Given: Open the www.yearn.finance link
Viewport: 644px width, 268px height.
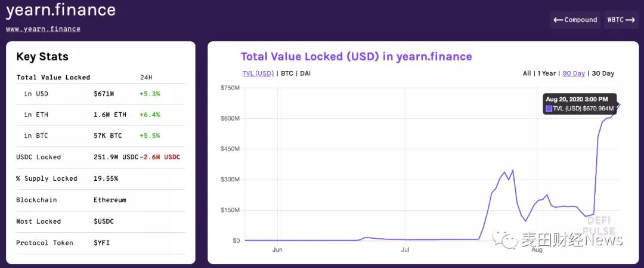Looking at the screenshot, I should click(43, 29).
